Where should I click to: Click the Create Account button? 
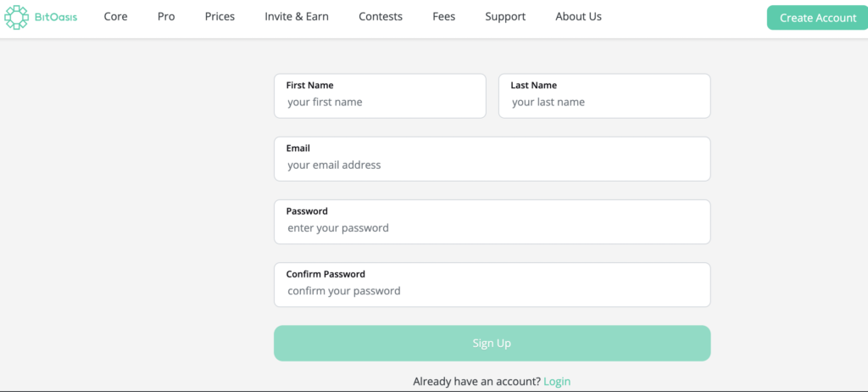click(x=818, y=18)
